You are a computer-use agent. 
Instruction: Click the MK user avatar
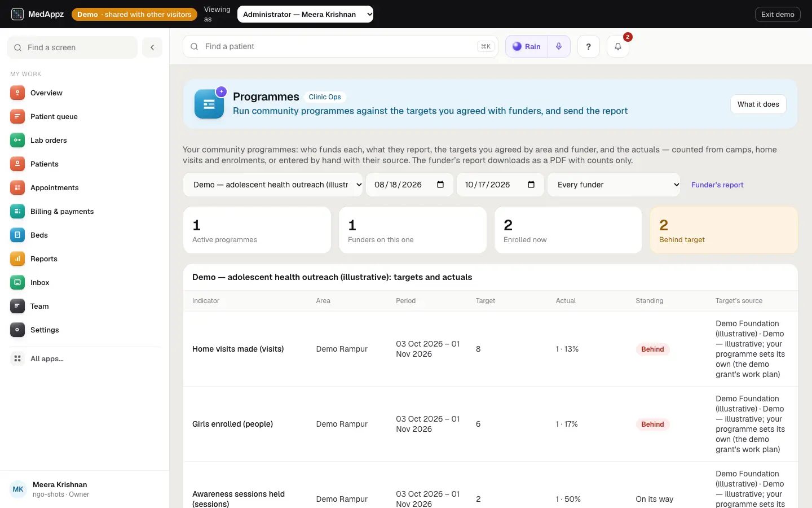(18, 489)
